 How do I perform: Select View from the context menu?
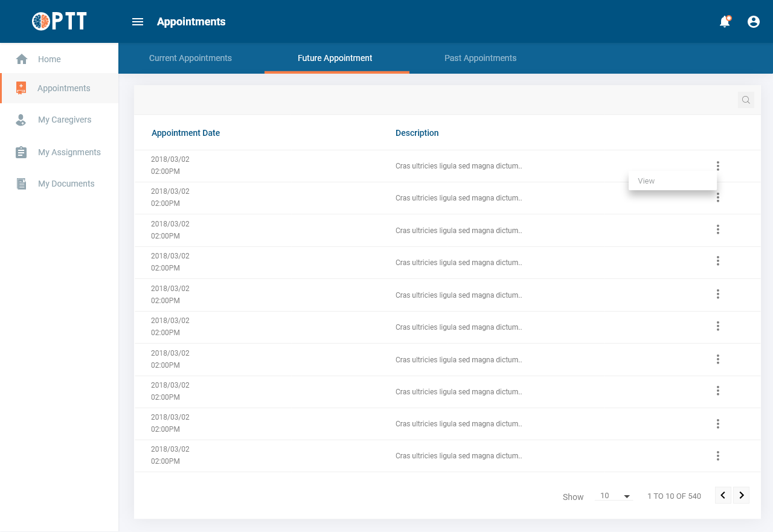point(647,181)
